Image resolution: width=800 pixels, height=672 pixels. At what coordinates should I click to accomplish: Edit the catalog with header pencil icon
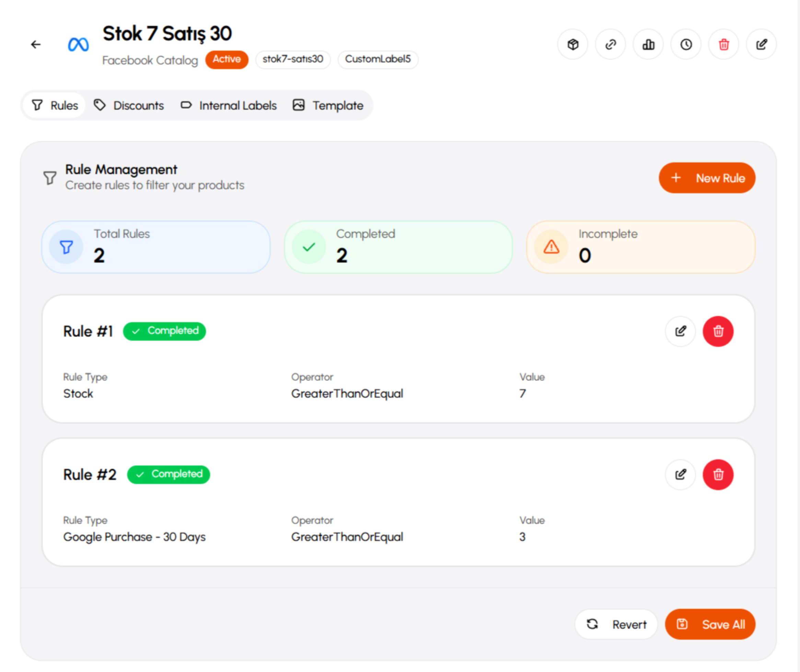(x=762, y=45)
